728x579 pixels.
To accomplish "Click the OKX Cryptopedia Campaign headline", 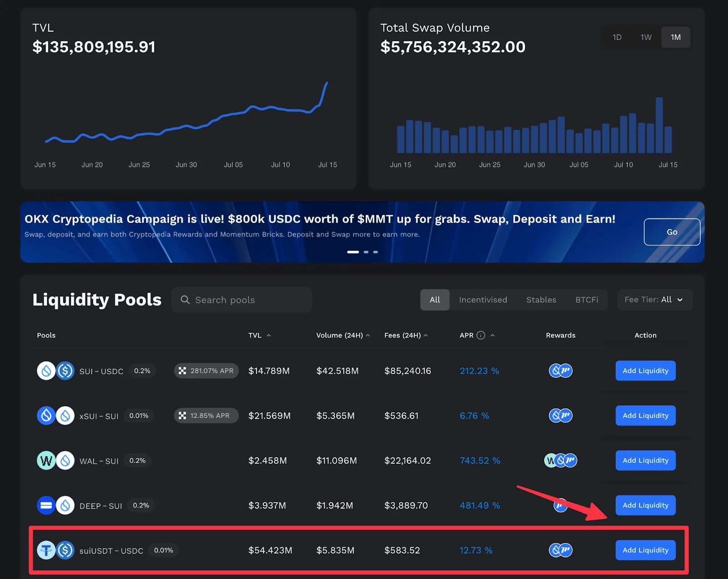I will click(x=320, y=219).
